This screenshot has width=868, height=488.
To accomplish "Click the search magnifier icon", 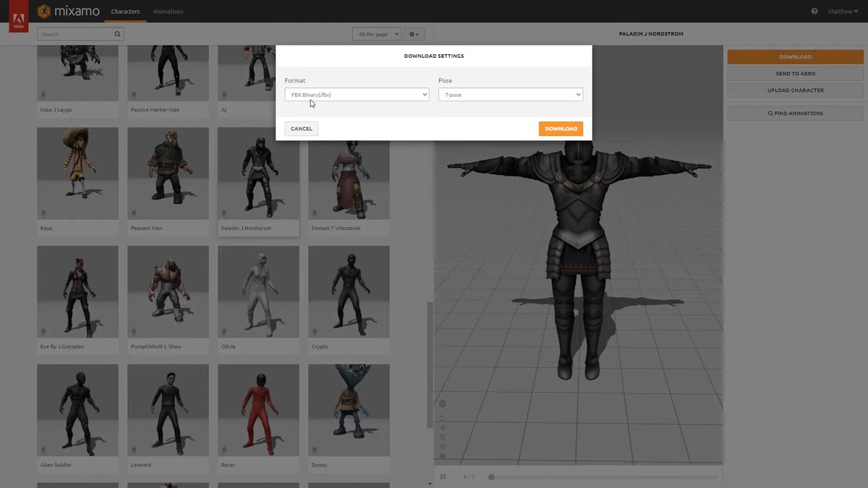I will click(117, 34).
